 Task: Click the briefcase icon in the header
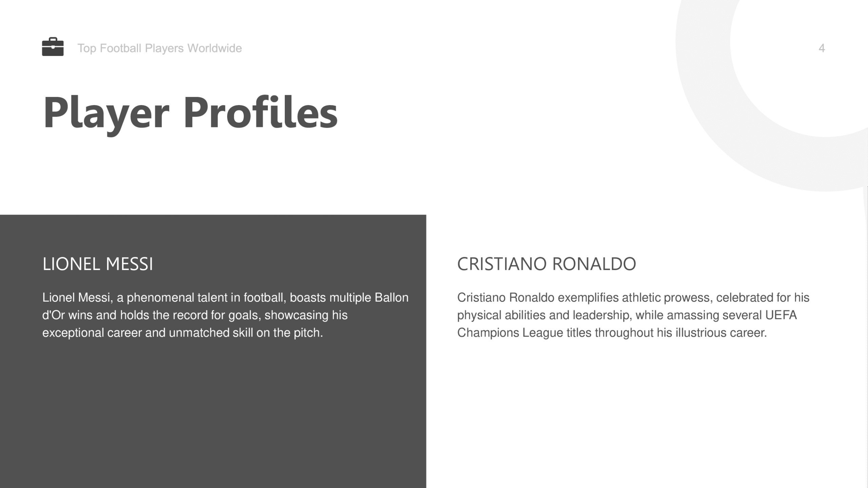[53, 47]
